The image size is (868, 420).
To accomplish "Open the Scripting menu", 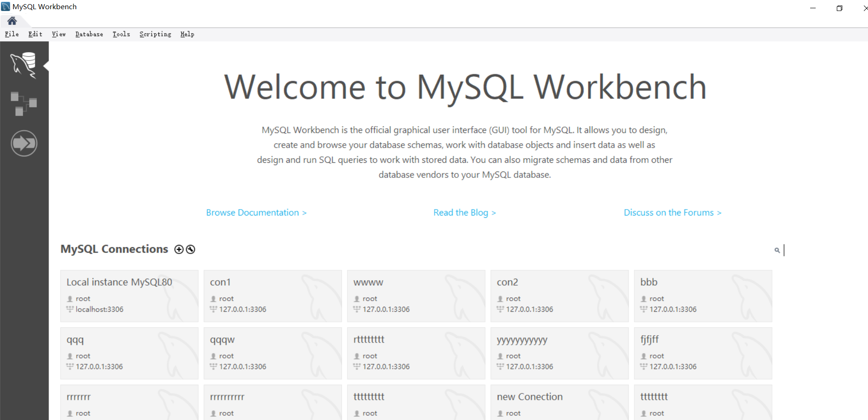I will [155, 34].
